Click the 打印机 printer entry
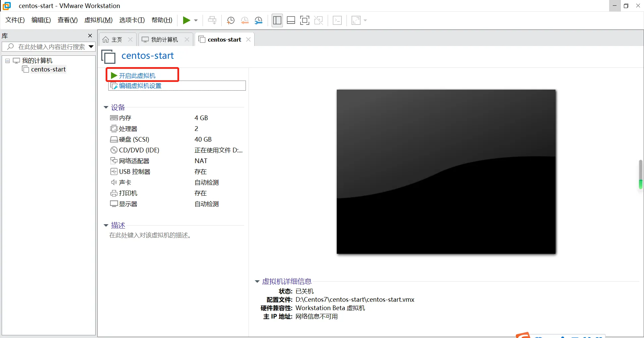 pyautogui.click(x=124, y=193)
